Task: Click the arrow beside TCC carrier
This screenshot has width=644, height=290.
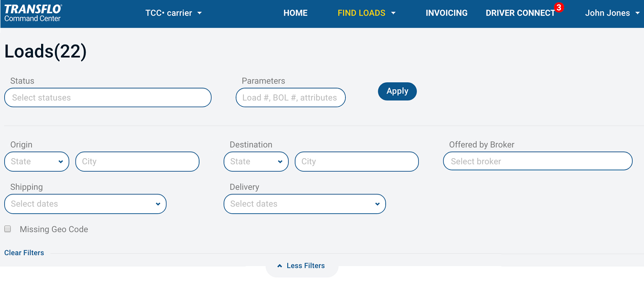Action: 200,13
